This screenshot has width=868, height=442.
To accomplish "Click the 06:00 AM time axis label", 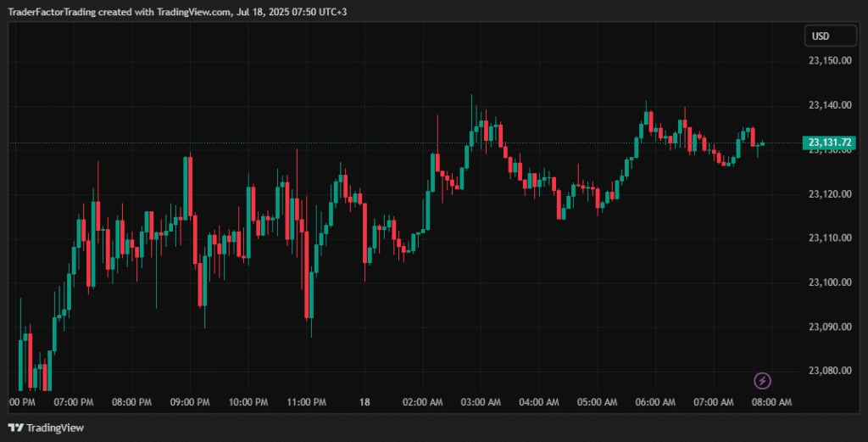I will [x=655, y=402].
